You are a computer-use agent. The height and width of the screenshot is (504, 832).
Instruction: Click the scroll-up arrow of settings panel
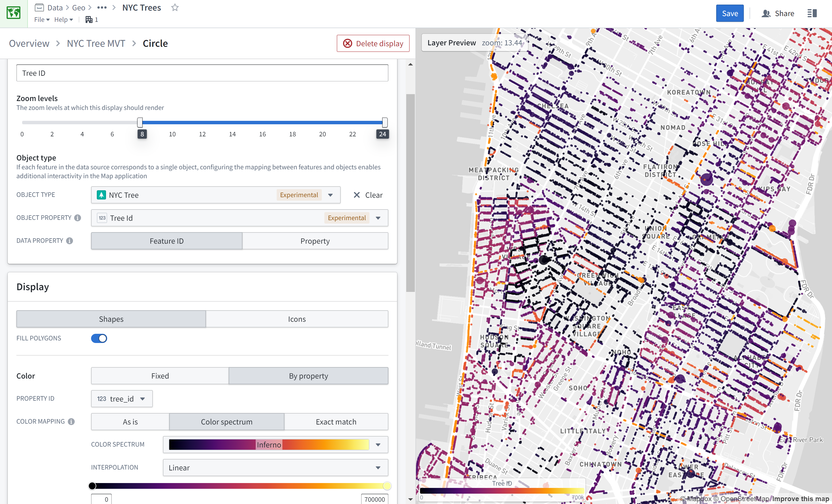pos(410,64)
